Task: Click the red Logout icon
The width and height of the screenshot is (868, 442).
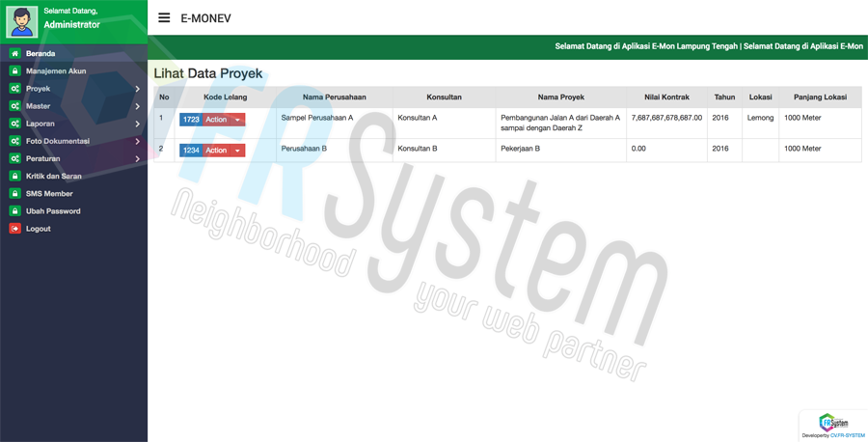Action: pyautogui.click(x=14, y=228)
